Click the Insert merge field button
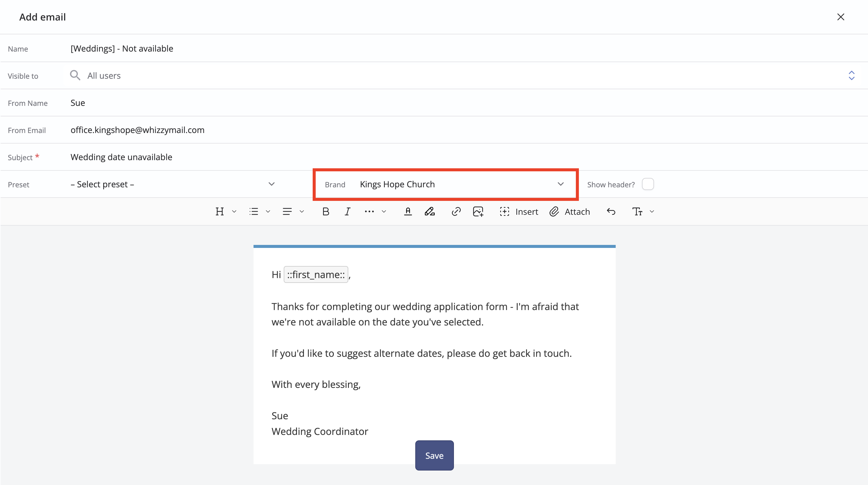This screenshot has width=868, height=485. (519, 211)
